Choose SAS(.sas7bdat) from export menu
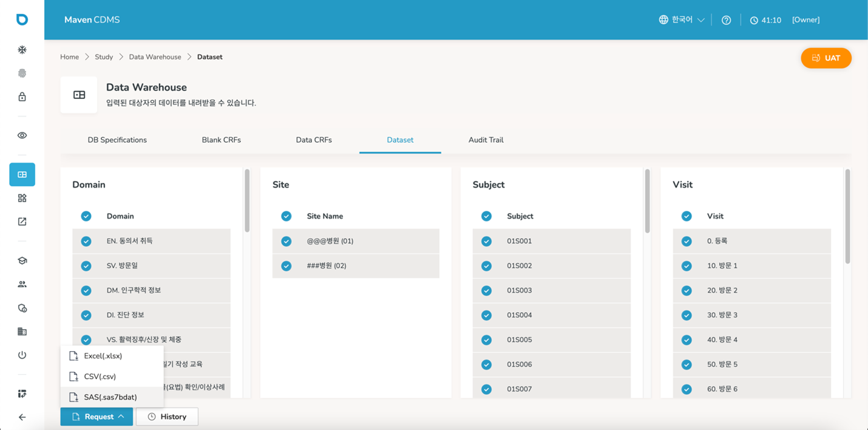Screen dimensions: 868x430 (x=110, y=397)
